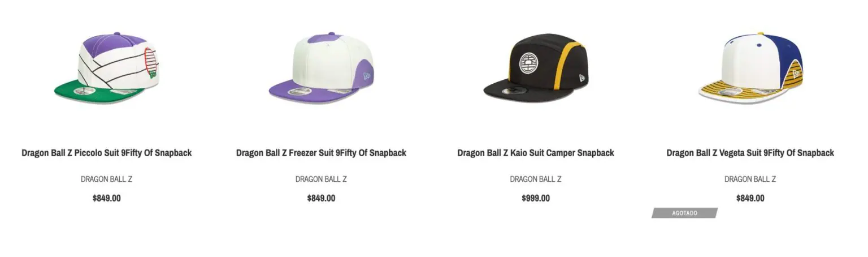The height and width of the screenshot is (257, 868).
Task: Open the Vegeta Suit cap image
Action: pos(750,69)
